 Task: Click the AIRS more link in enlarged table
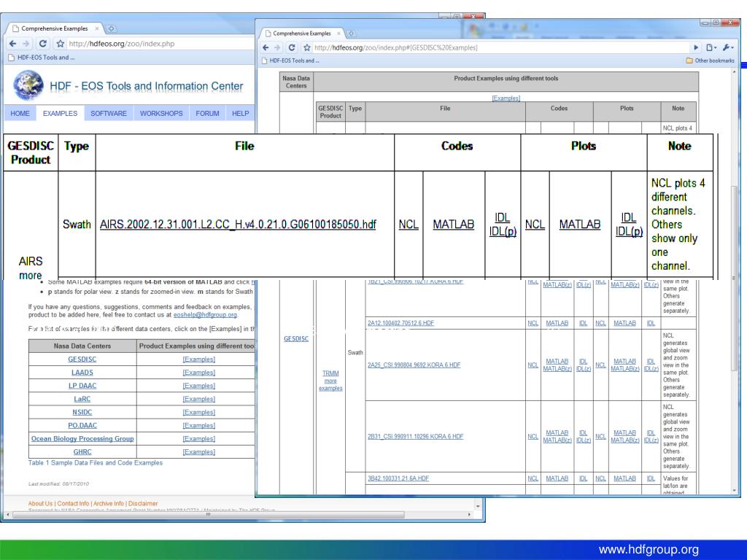[31, 268]
